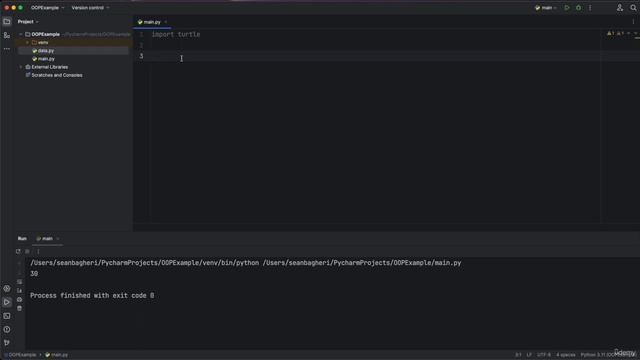The width and height of the screenshot is (640, 360).
Task: Open the Version control dropdown
Action: pyautogui.click(x=90, y=8)
